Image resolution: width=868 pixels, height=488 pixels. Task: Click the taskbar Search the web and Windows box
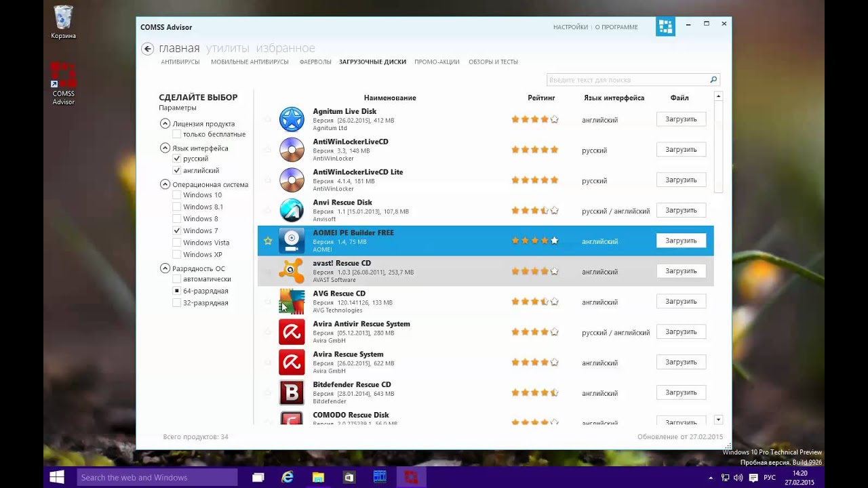pos(157,477)
